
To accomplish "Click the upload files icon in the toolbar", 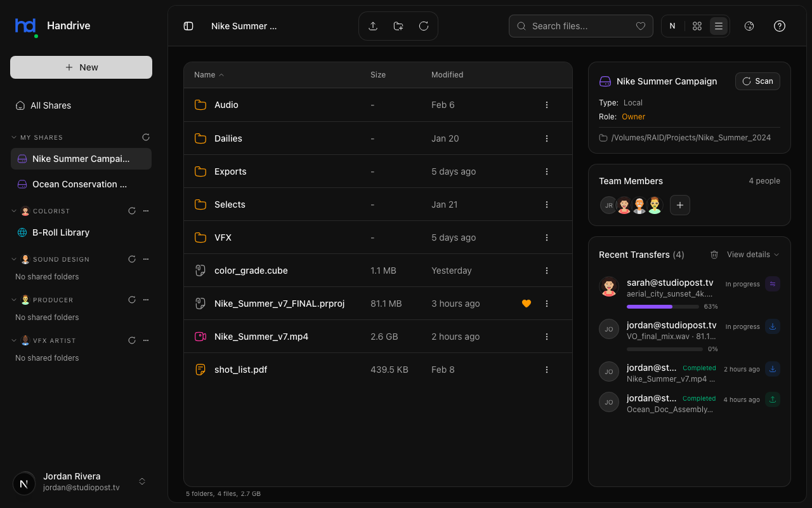I will click(x=373, y=26).
